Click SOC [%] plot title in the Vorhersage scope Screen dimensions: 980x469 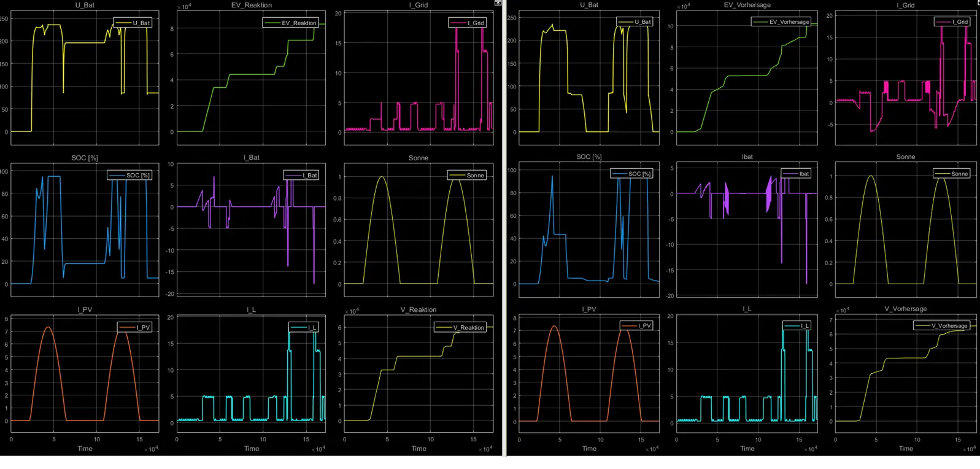(589, 157)
